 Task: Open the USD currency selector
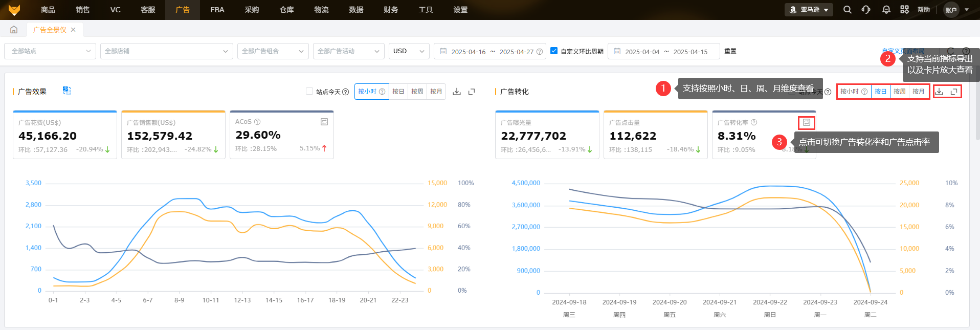click(409, 51)
